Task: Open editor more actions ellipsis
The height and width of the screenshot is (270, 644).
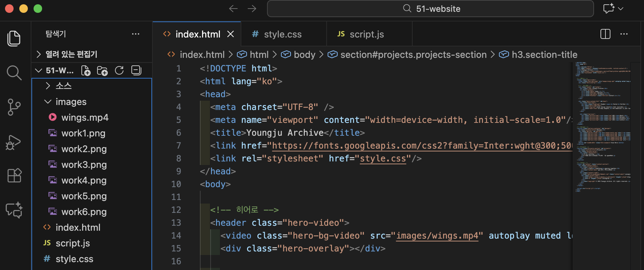Action: 624,34
